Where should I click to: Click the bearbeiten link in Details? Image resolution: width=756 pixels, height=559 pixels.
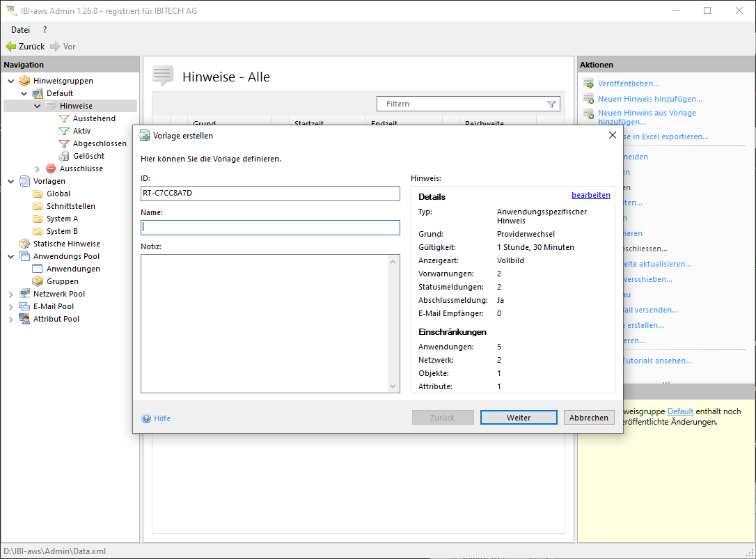point(590,195)
